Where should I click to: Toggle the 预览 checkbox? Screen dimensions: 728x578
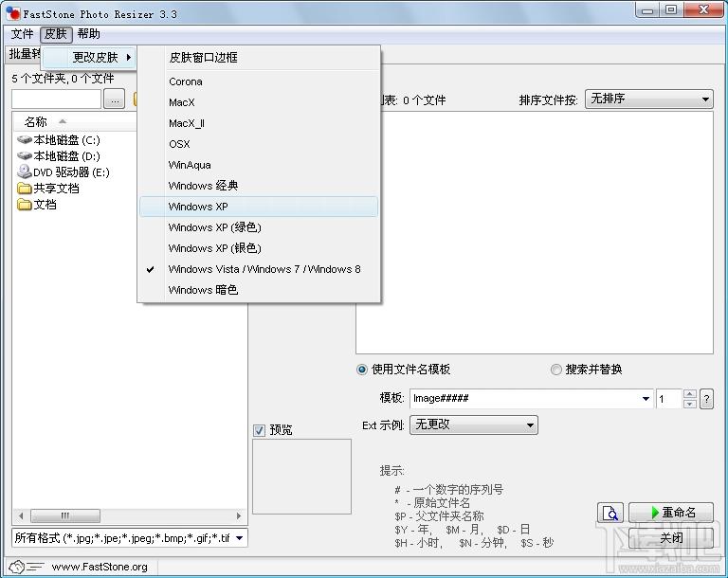259,430
